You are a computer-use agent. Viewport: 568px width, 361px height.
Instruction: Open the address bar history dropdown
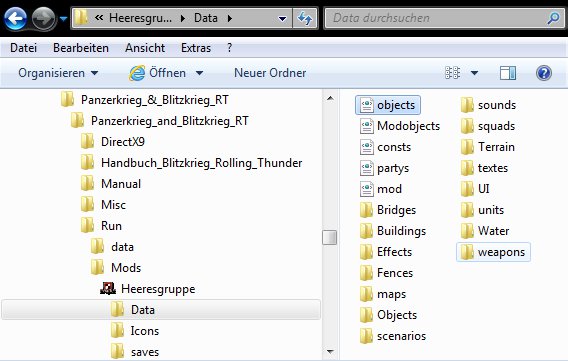click(282, 18)
